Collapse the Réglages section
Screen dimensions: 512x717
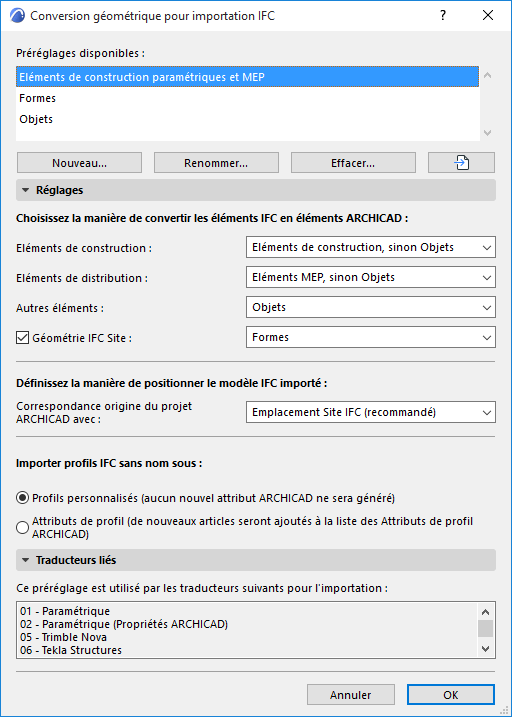tap(256, 190)
